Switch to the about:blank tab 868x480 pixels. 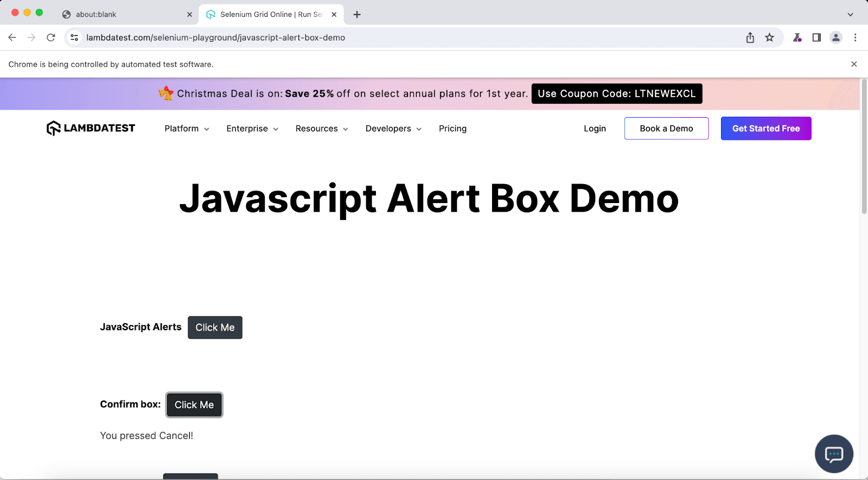pos(126,15)
